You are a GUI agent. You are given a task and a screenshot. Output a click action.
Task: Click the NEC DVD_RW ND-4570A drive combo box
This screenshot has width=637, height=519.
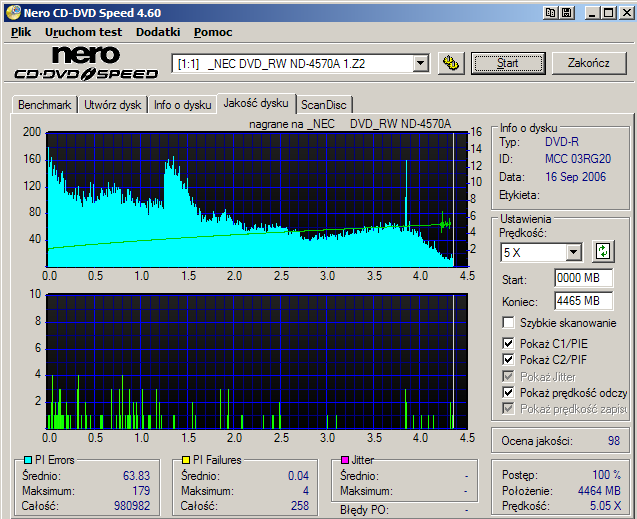tap(300, 63)
